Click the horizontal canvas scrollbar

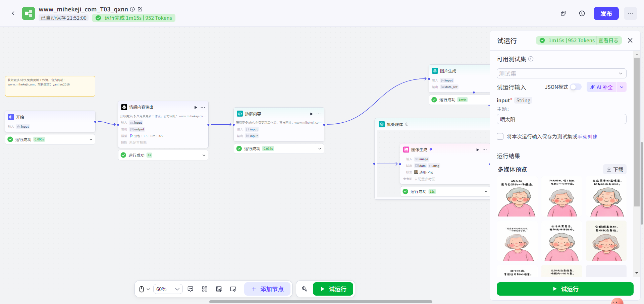[x=320, y=302]
